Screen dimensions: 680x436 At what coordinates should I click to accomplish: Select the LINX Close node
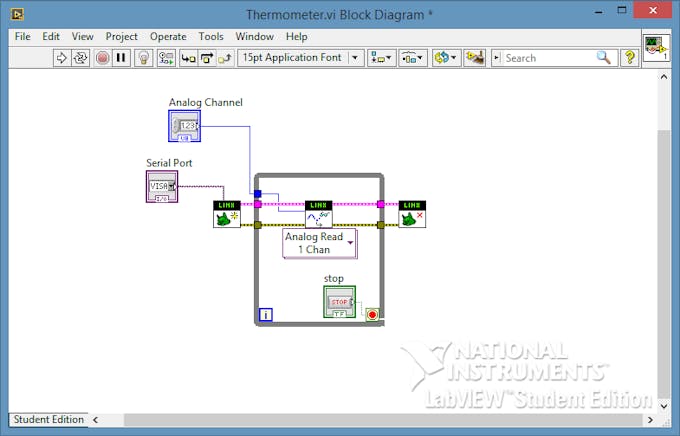point(412,214)
